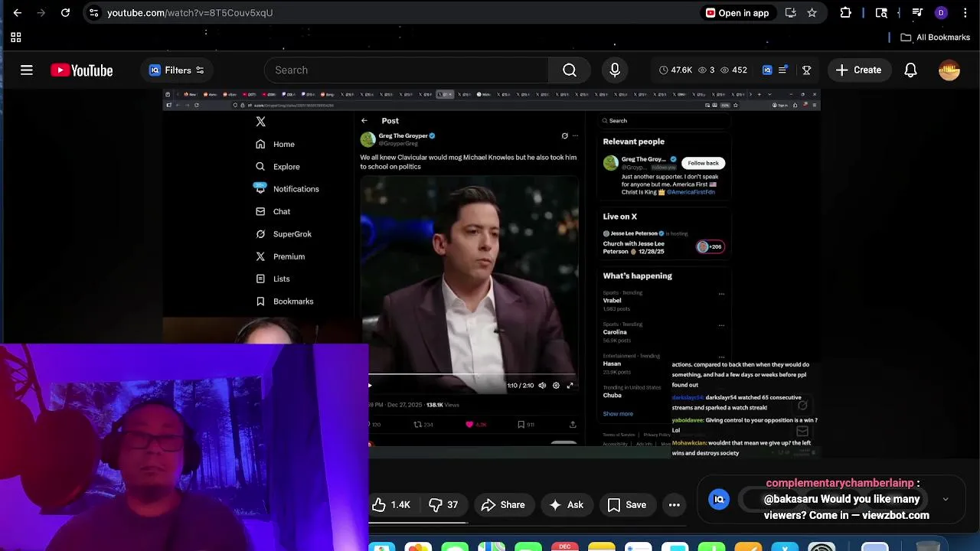Open SuperGrok in the X sidebar
The image size is (980, 551).
(x=284, y=234)
